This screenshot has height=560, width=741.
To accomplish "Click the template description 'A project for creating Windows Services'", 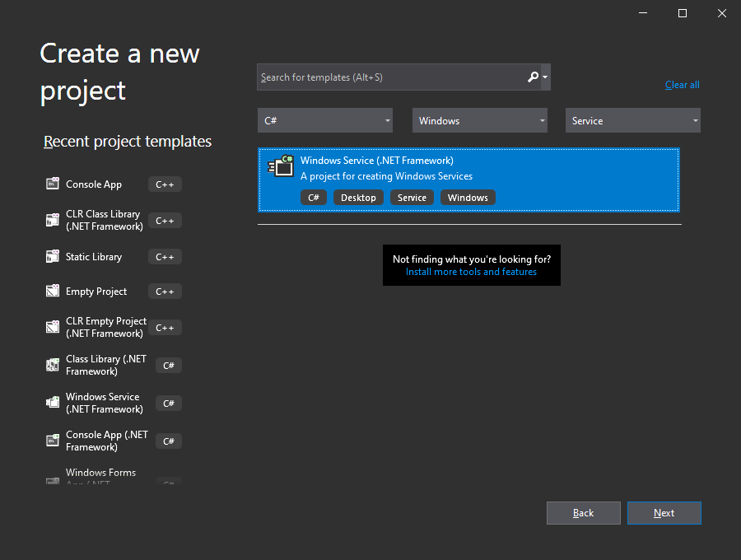I will pos(387,176).
